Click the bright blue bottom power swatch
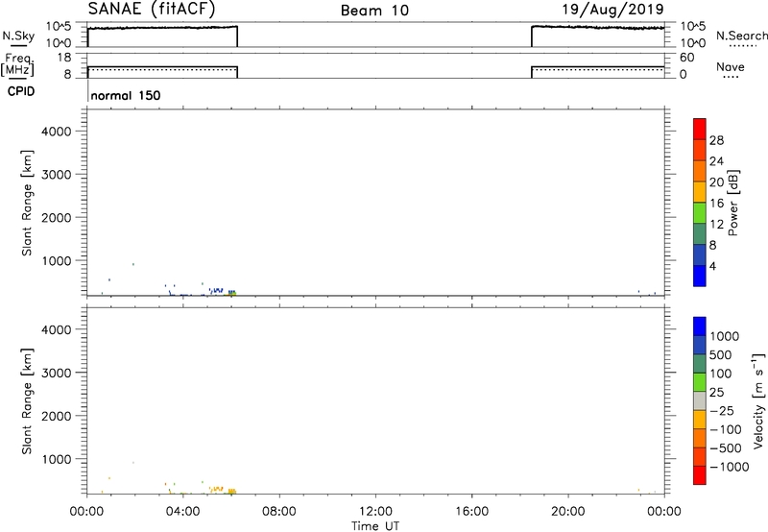This screenshot has height=532, width=768. click(700, 276)
